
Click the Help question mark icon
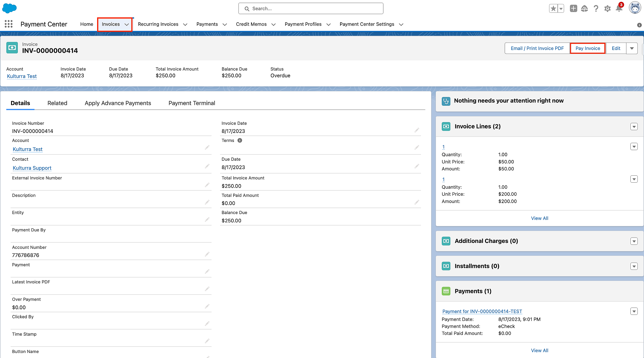point(596,9)
